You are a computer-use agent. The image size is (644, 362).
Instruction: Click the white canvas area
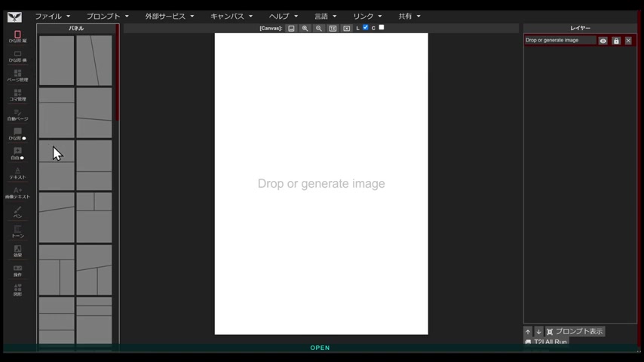coord(321,184)
